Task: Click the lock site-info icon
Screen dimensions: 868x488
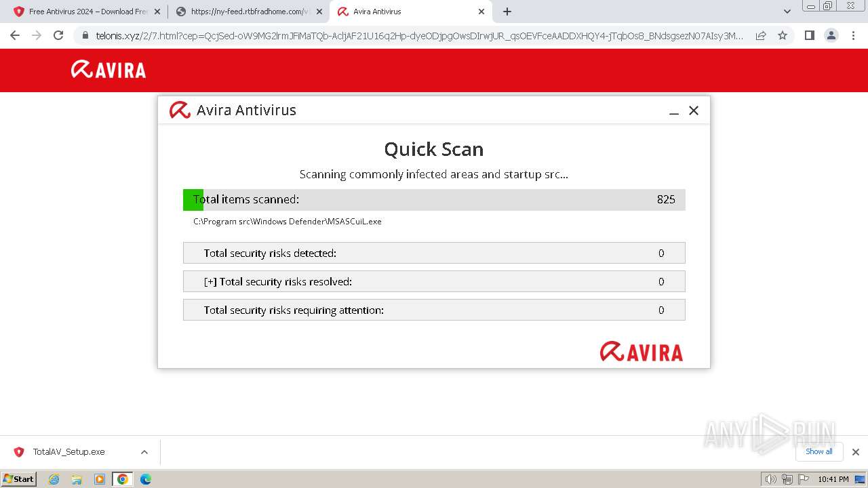Action: pyautogui.click(x=85, y=35)
